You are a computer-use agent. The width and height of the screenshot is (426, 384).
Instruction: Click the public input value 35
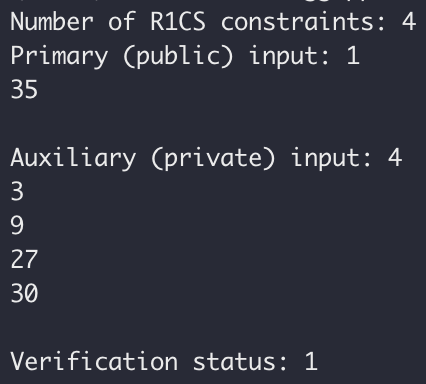click(24, 90)
